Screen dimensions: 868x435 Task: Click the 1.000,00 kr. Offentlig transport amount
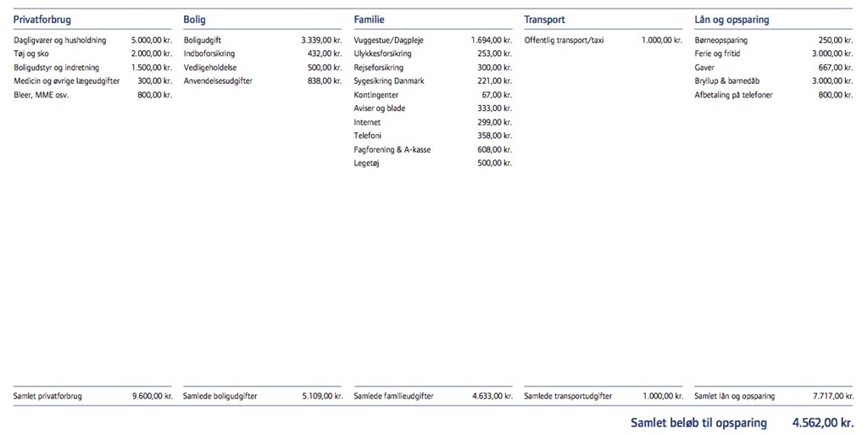(662, 41)
